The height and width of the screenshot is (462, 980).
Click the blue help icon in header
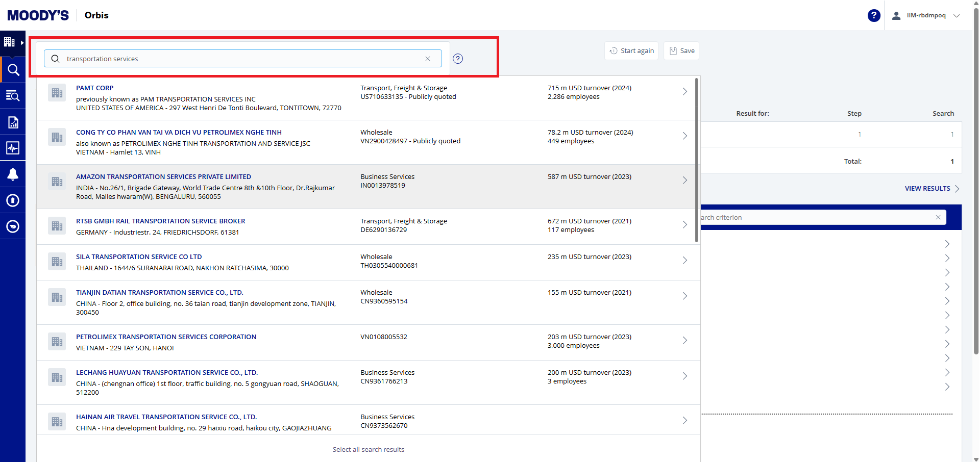point(873,15)
